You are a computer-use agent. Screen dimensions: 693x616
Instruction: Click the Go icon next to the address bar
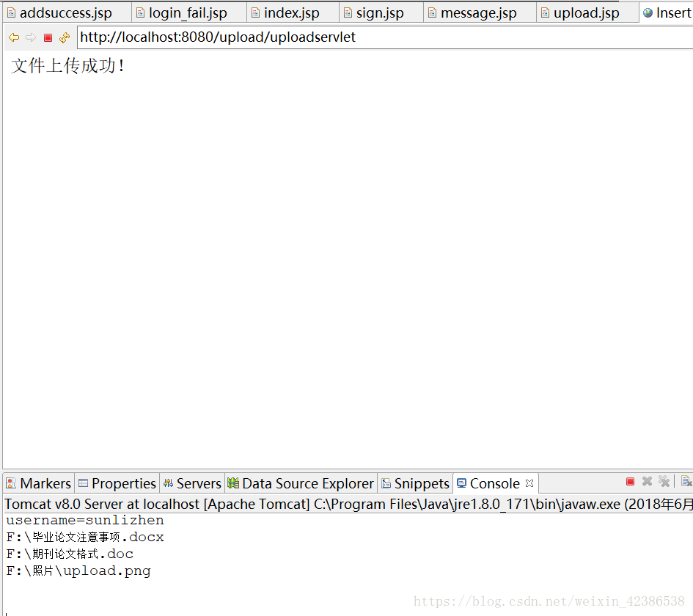pyautogui.click(x=63, y=37)
